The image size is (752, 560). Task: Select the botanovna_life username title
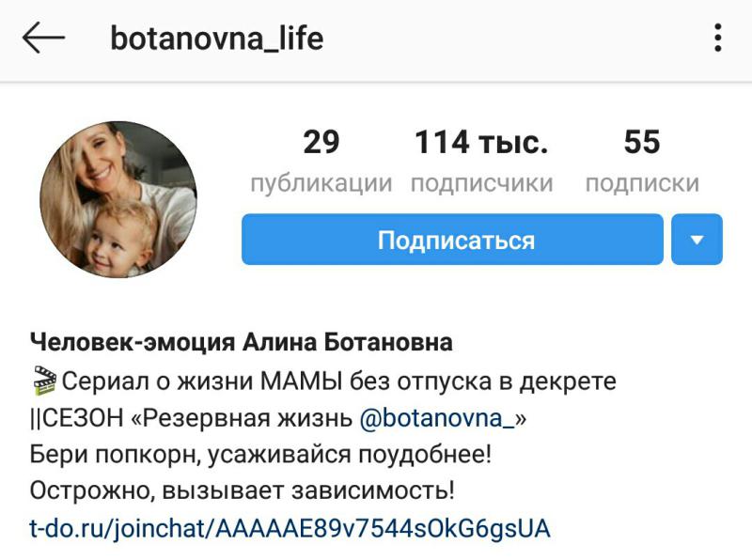[x=217, y=39]
